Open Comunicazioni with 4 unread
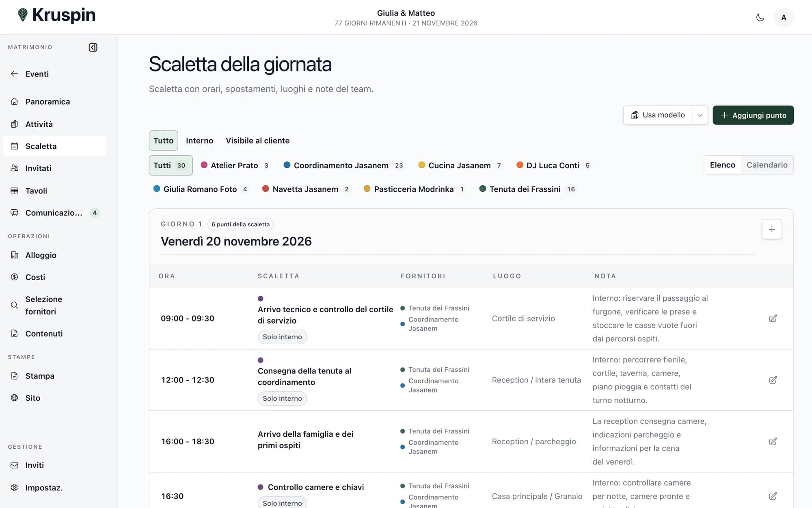 pyautogui.click(x=55, y=213)
